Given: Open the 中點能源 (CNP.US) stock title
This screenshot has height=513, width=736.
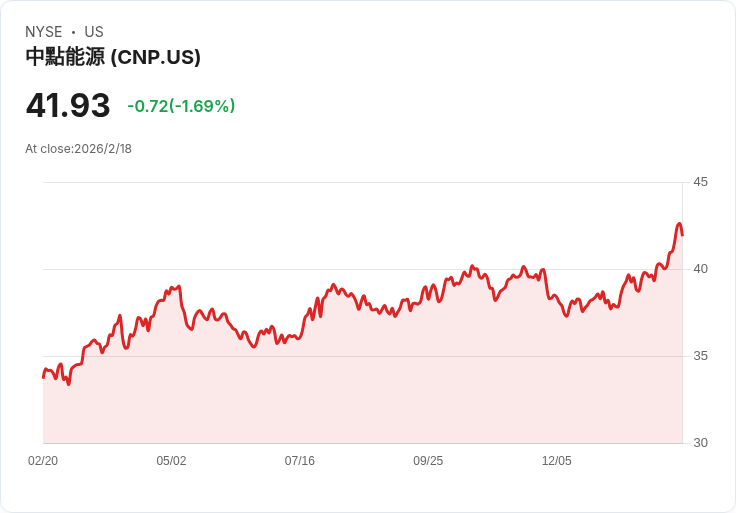Looking at the screenshot, I should (x=113, y=57).
